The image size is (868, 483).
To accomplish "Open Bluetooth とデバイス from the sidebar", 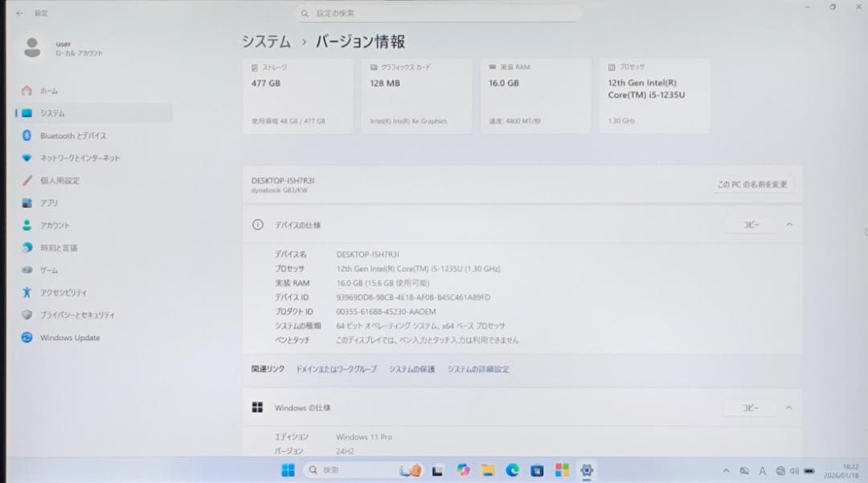I will pyautogui.click(x=80, y=136).
